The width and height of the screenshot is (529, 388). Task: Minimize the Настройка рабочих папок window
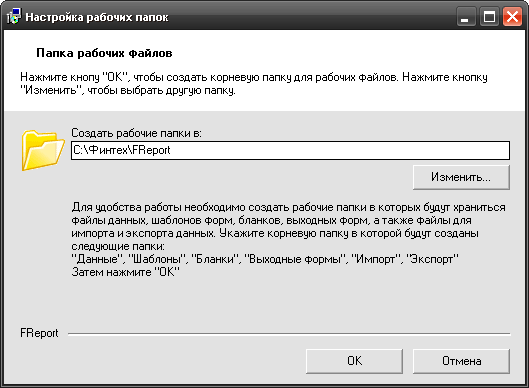tap(466, 17)
